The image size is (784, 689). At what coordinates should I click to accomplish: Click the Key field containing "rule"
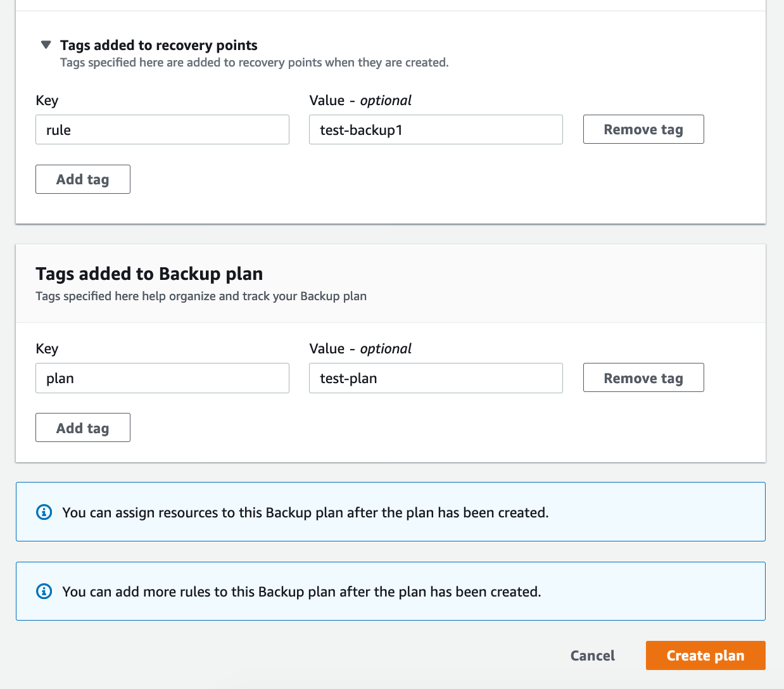coord(162,130)
